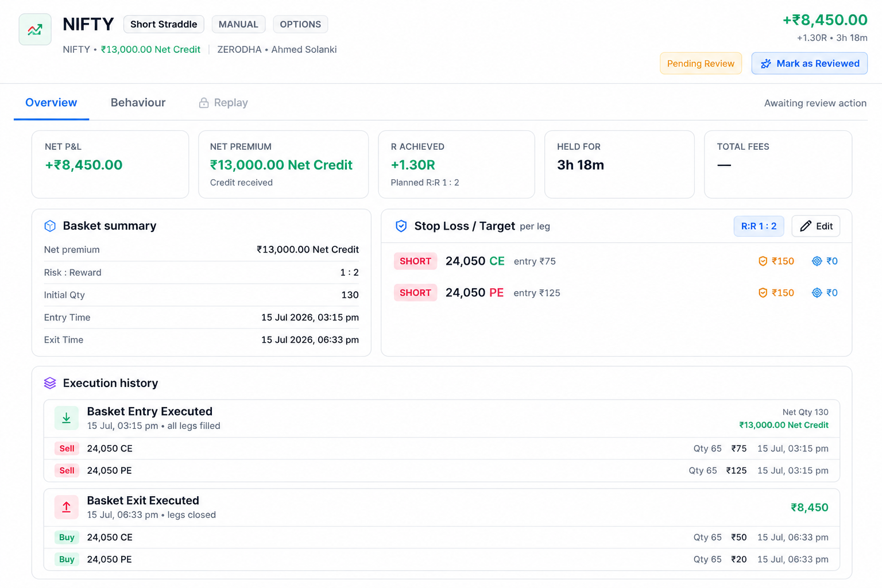The width and height of the screenshot is (882, 588).
Task: Click the SHORT badge for 24,050 CE
Action: (415, 261)
